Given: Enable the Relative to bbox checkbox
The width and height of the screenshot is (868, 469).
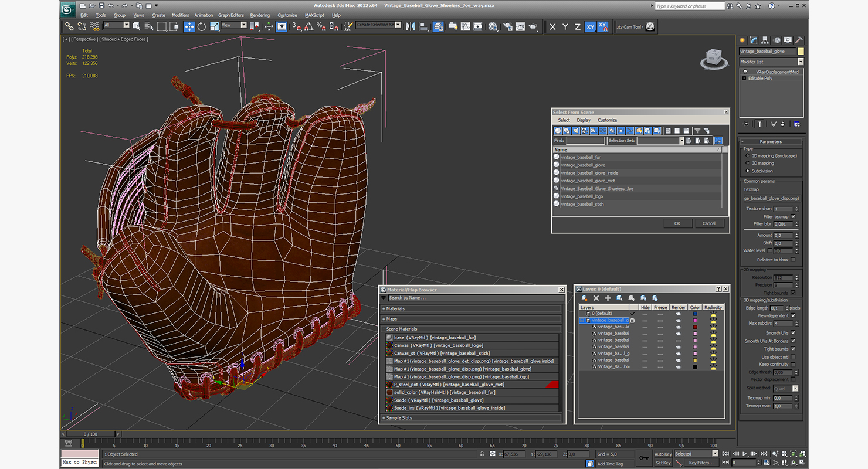Looking at the screenshot, I should (x=793, y=260).
